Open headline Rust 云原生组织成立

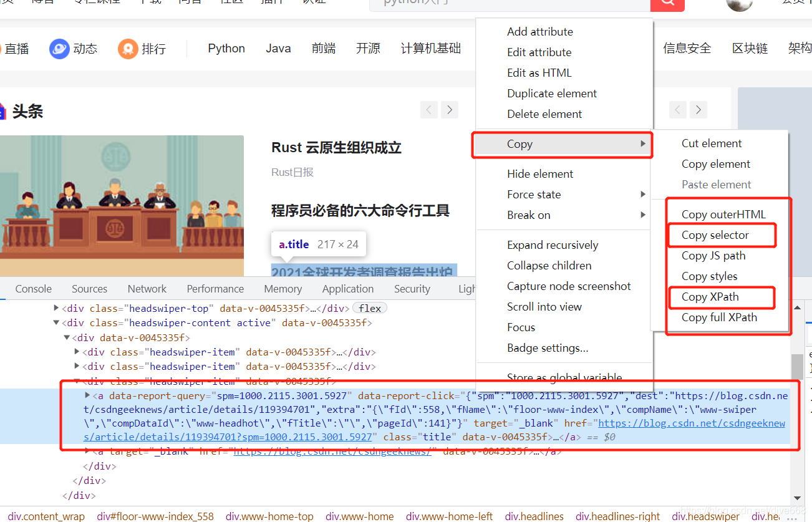coord(336,148)
